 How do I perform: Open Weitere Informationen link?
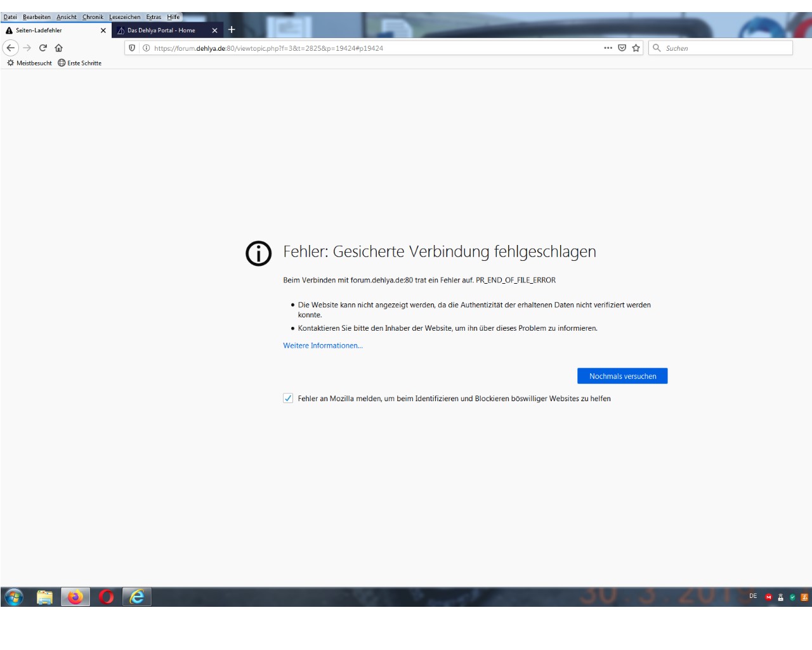tap(322, 345)
